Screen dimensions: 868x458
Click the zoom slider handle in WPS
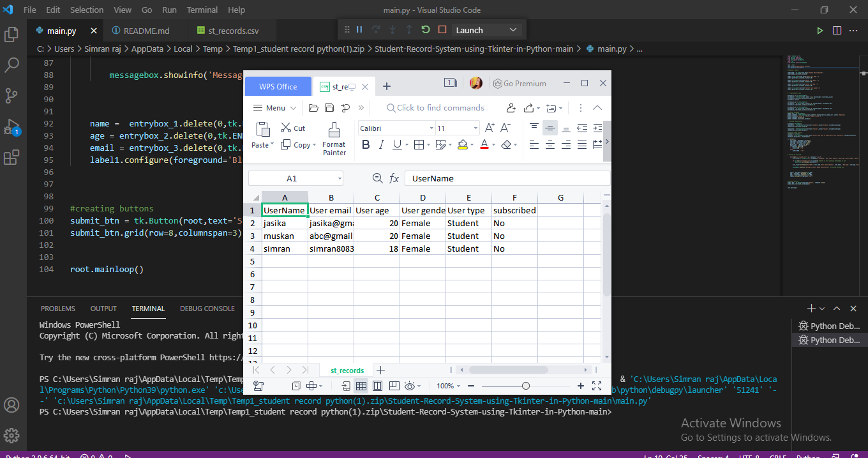(525, 386)
